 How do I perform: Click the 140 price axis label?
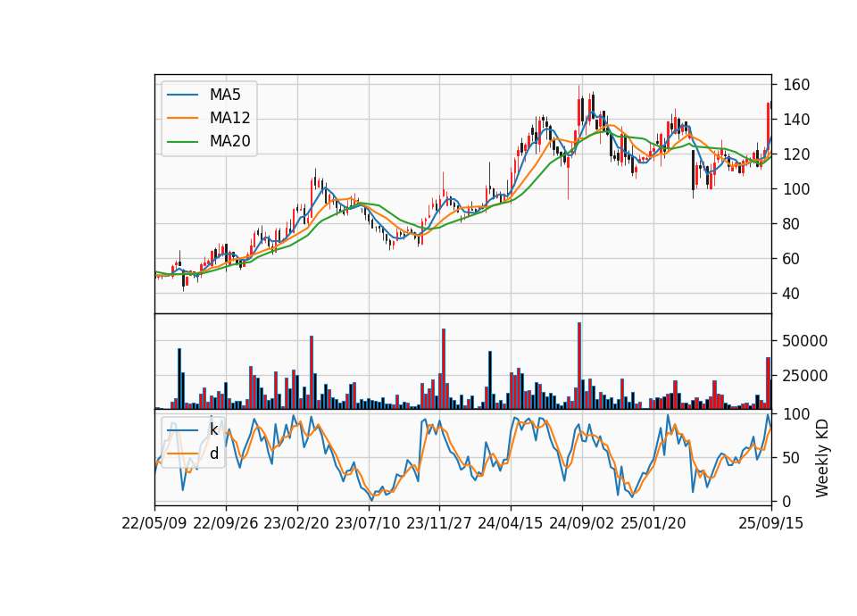coord(796,120)
